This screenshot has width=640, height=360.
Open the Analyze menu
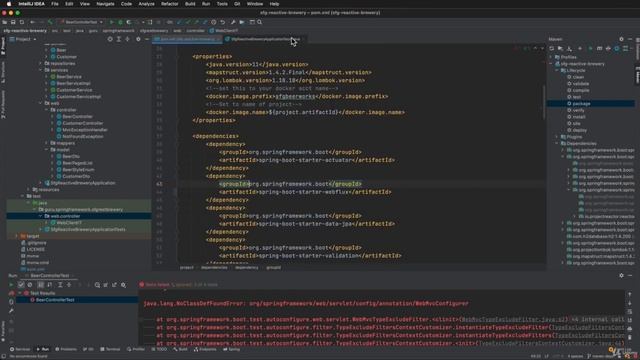pos(146,4)
